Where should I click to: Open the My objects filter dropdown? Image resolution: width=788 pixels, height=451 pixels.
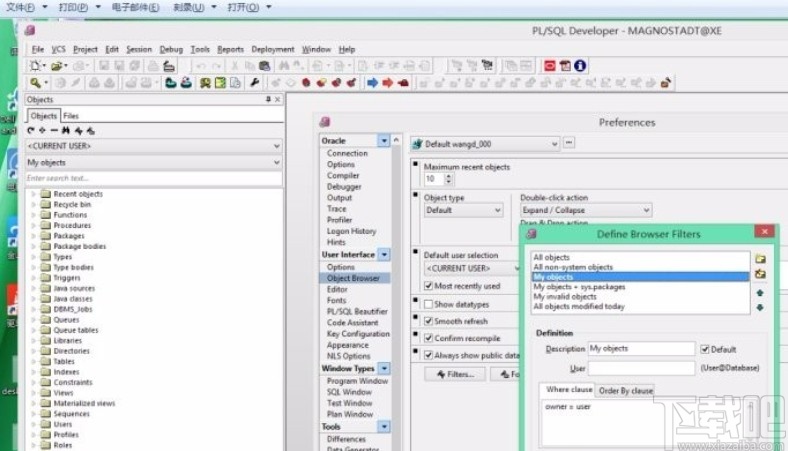coord(276,163)
